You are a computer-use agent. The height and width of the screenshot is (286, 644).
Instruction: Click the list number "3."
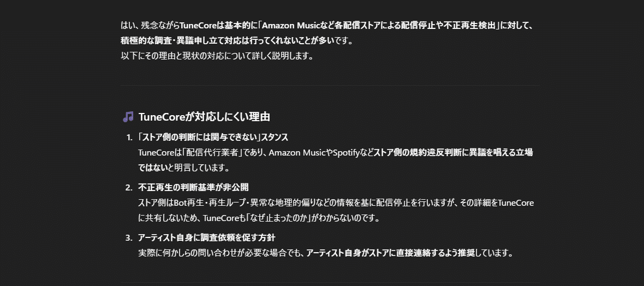tap(129, 237)
